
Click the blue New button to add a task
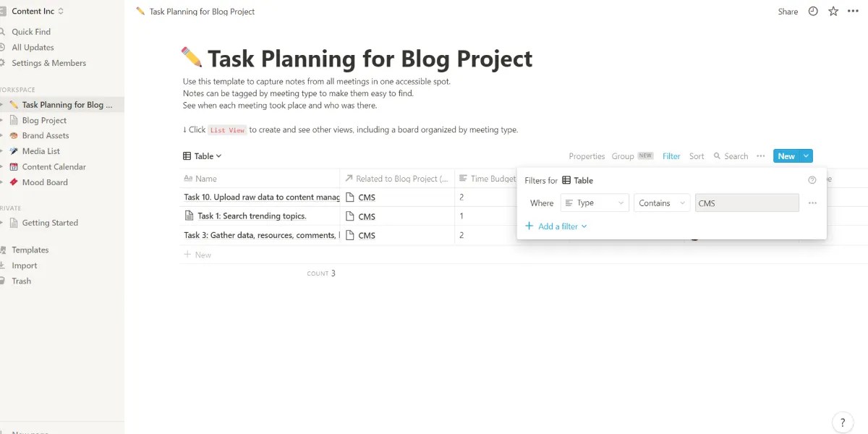pos(786,156)
